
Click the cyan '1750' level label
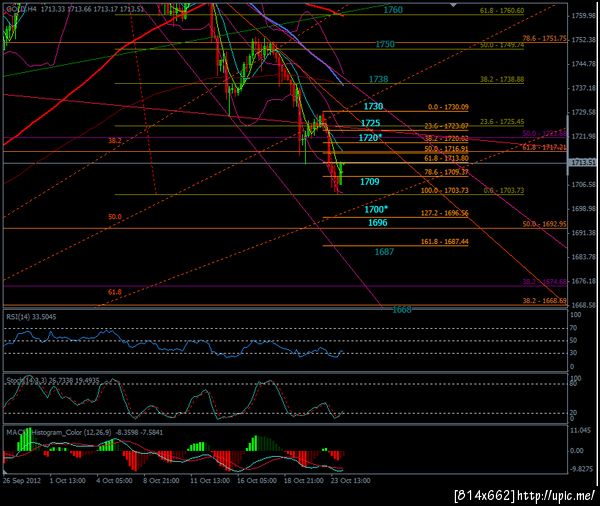[x=385, y=44]
